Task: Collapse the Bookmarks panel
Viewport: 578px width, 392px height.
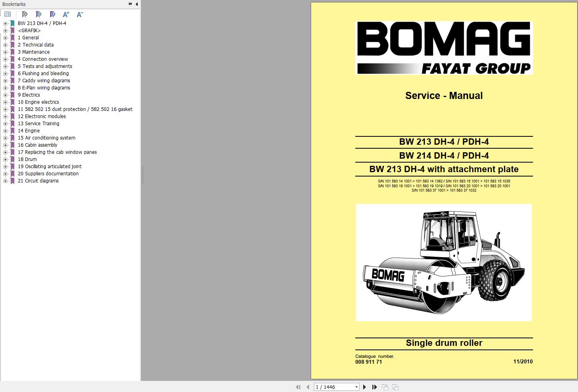Action: (x=136, y=4)
